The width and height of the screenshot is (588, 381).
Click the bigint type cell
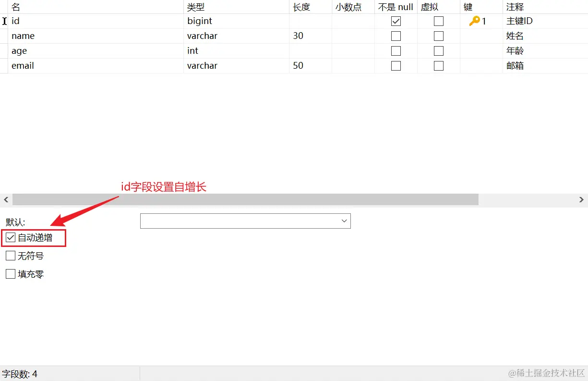coord(237,21)
